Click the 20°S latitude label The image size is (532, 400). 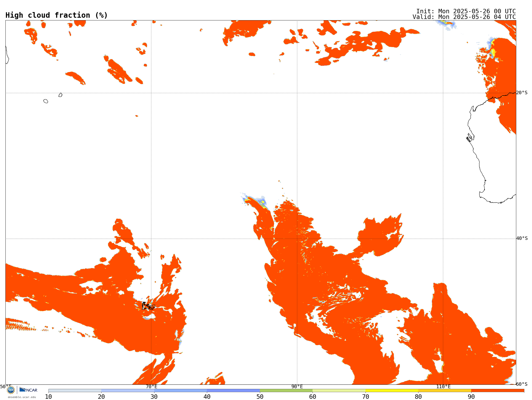522,93
